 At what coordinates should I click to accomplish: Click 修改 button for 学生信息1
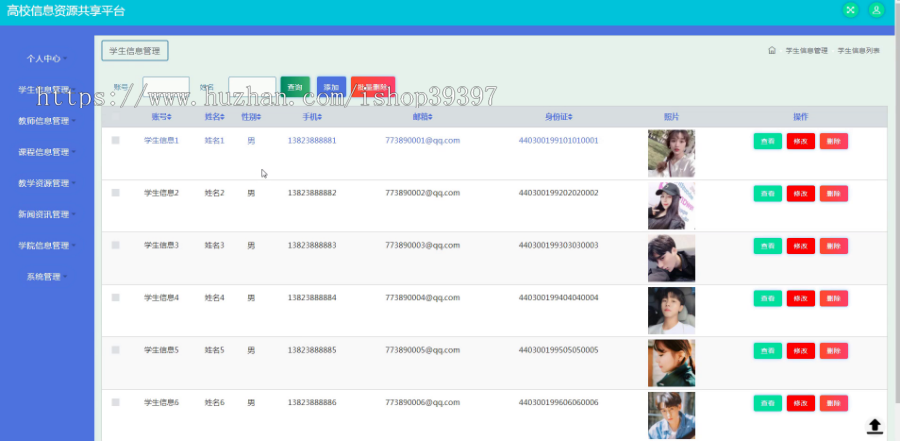[801, 141]
